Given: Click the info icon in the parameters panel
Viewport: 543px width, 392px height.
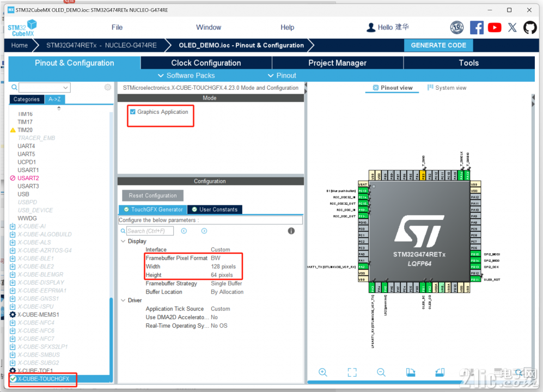Looking at the screenshot, I should [291, 231].
